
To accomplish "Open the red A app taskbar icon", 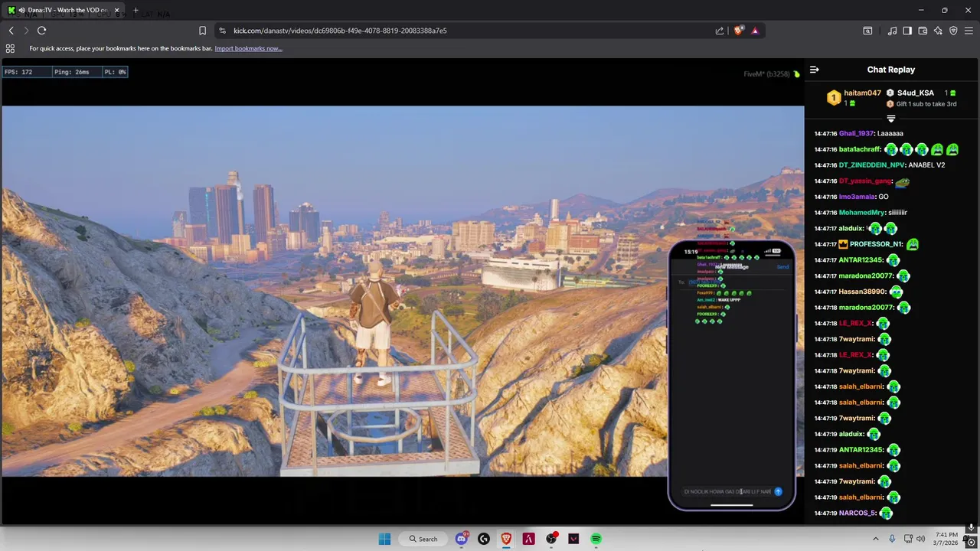I will coord(528,539).
